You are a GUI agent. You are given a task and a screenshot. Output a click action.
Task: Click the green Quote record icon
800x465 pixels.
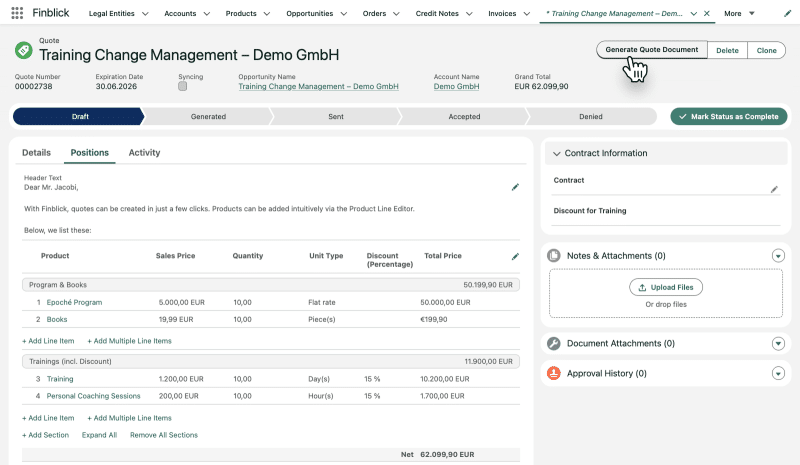(x=23, y=50)
